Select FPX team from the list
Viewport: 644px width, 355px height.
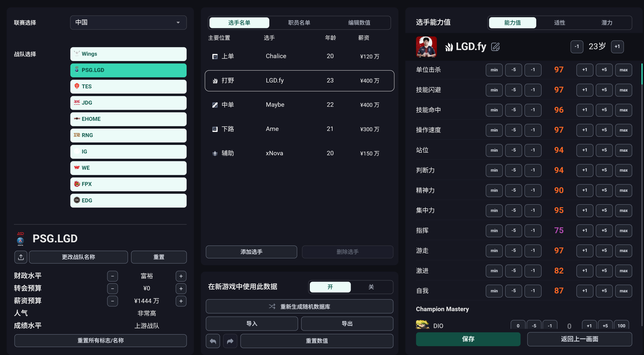(128, 184)
